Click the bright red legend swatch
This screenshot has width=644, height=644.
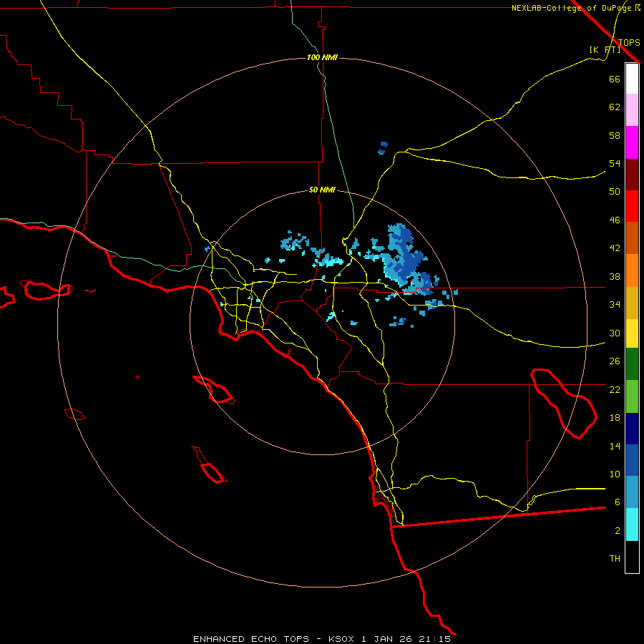click(632, 206)
